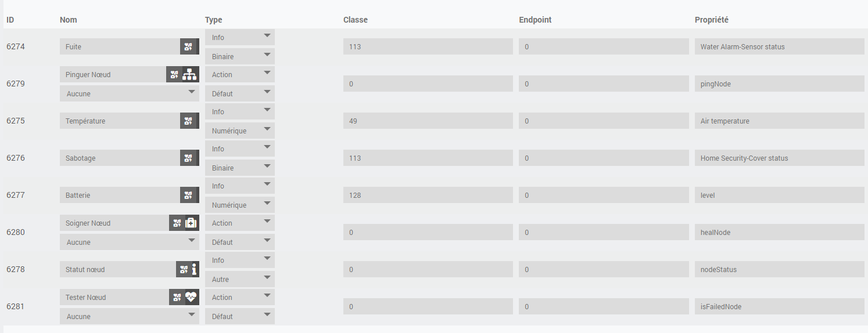Open the Numérique subtype dropdown for Batterie
Screen dimensions: 868x333
[x=240, y=205]
